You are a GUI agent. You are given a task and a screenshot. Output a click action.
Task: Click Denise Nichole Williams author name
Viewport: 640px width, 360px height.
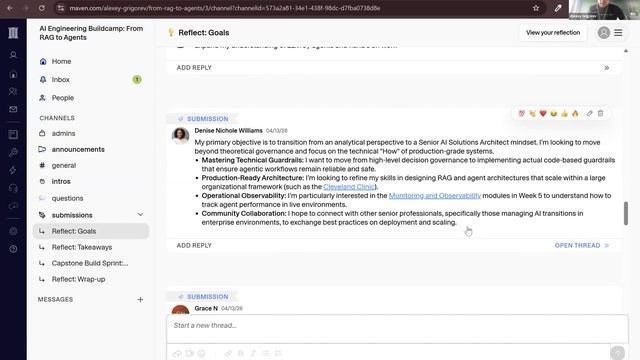pyautogui.click(x=228, y=131)
